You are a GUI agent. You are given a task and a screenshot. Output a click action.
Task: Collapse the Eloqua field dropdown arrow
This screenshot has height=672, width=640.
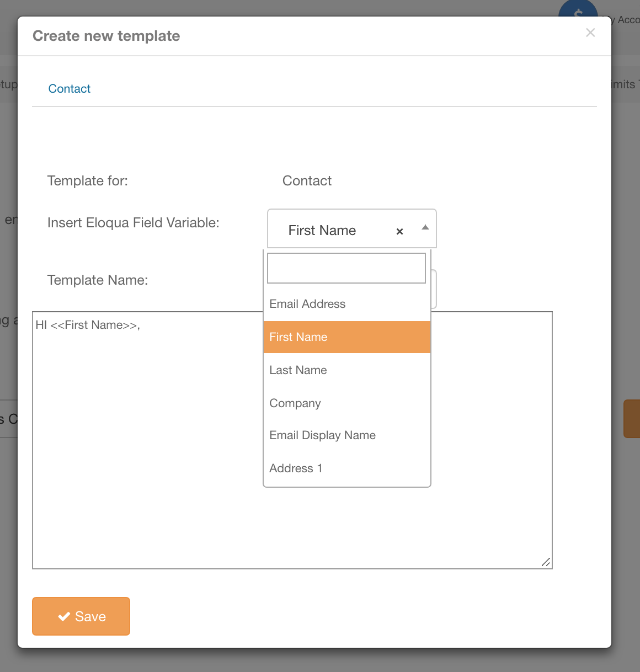tap(425, 228)
